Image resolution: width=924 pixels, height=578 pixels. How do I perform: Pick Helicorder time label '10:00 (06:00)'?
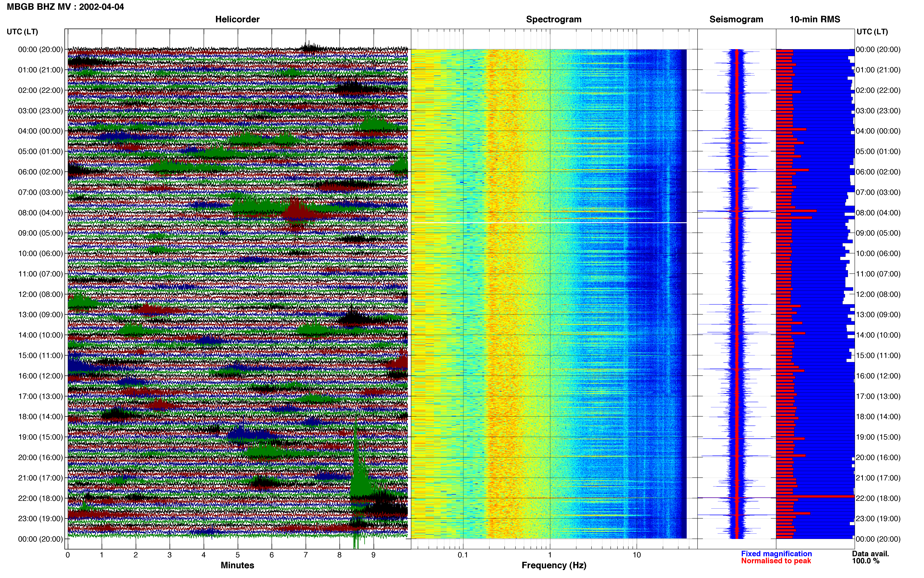pyautogui.click(x=41, y=253)
